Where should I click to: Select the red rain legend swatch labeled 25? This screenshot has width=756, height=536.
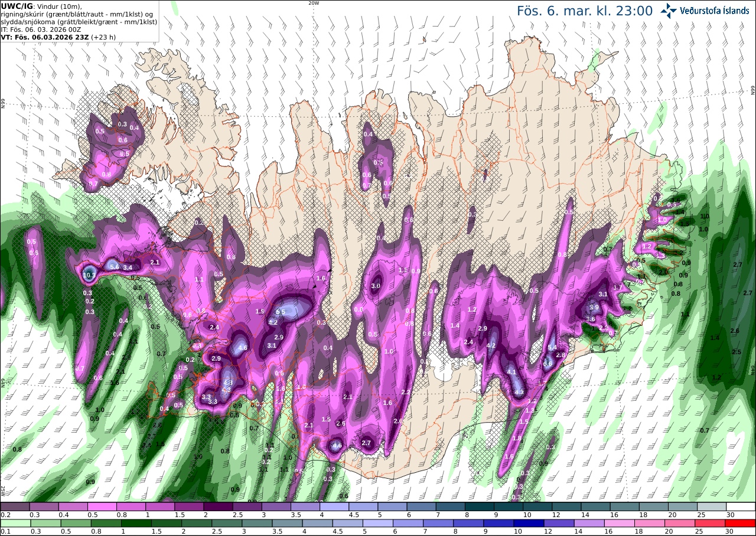710,523
